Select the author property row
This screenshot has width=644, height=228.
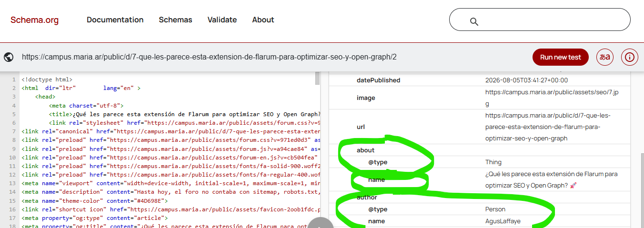coord(479,197)
